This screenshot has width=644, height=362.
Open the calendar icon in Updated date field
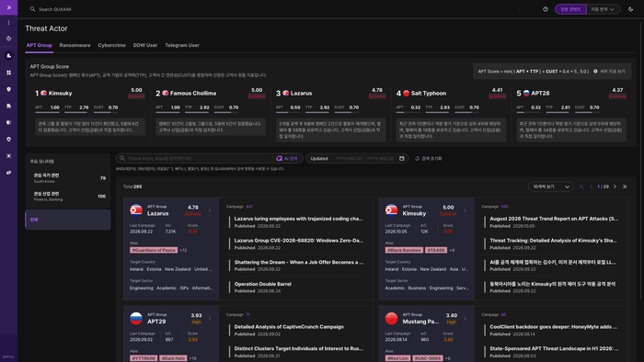[402, 158]
